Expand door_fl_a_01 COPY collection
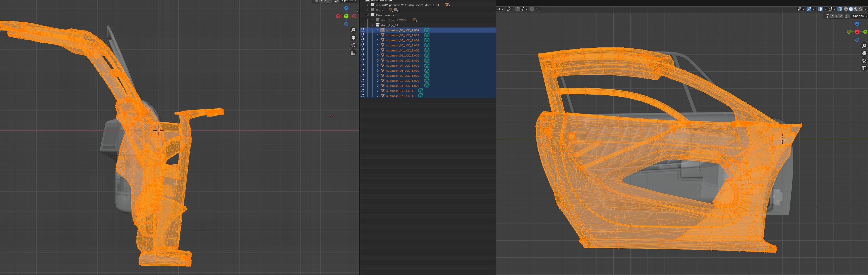Viewport: 868px width, 275px height. pos(373,20)
